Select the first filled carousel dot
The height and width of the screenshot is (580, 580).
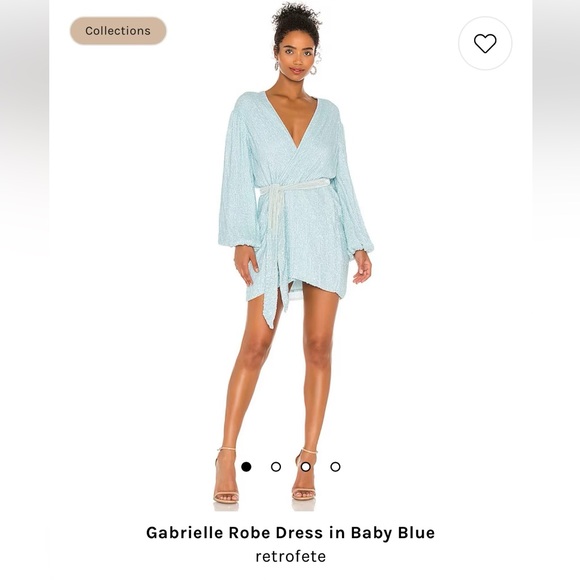(246, 467)
